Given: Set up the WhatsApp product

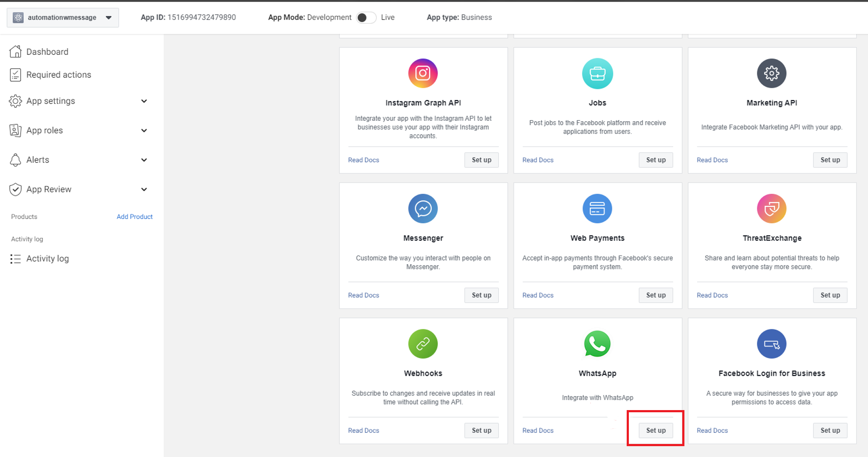Looking at the screenshot, I should (656, 431).
